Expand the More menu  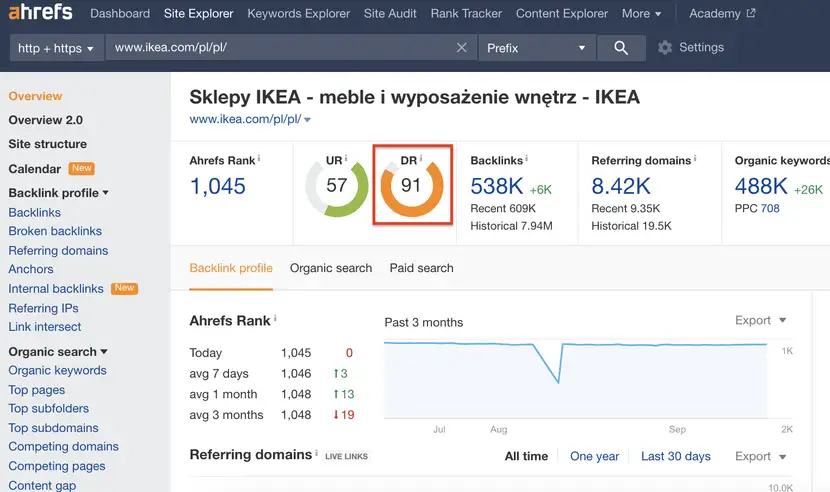click(641, 13)
